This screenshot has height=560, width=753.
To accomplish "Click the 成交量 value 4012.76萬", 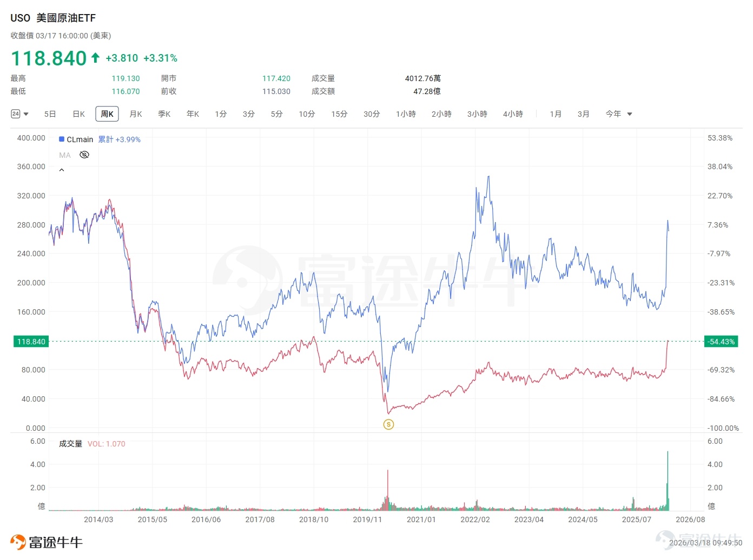I will pyautogui.click(x=423, y=78).
